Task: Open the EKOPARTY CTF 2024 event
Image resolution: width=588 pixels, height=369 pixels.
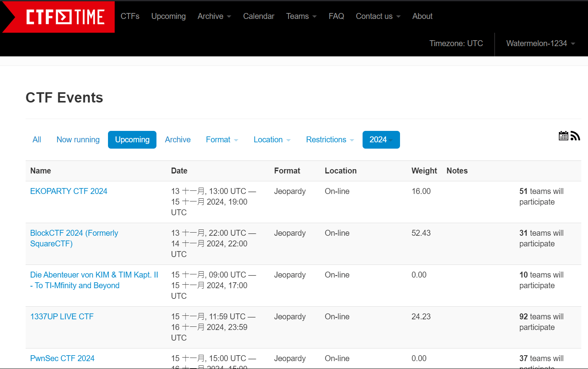Action: point(69,191)
